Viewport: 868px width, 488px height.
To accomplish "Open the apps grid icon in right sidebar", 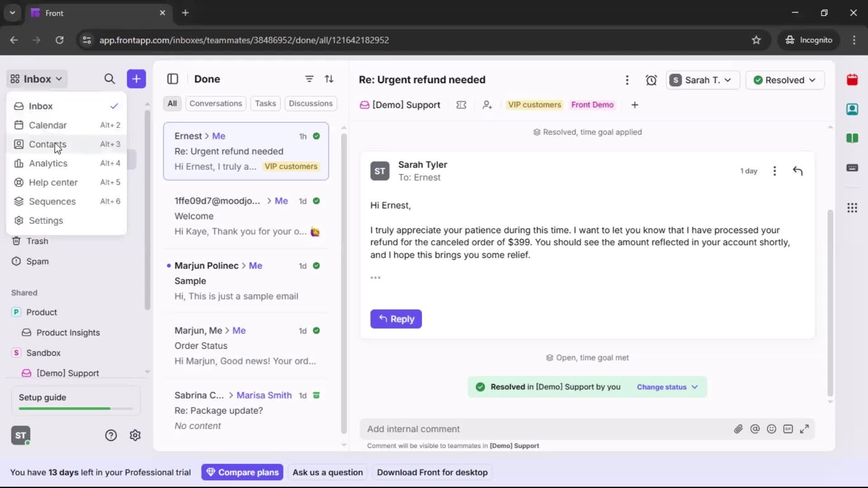I will point(852,208).
